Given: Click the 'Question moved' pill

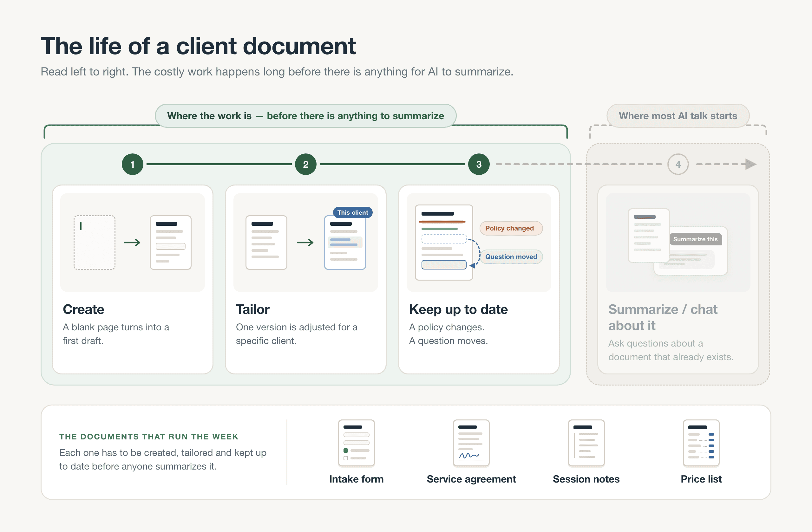Looking at the screenshot, I should tap(511, 257).
